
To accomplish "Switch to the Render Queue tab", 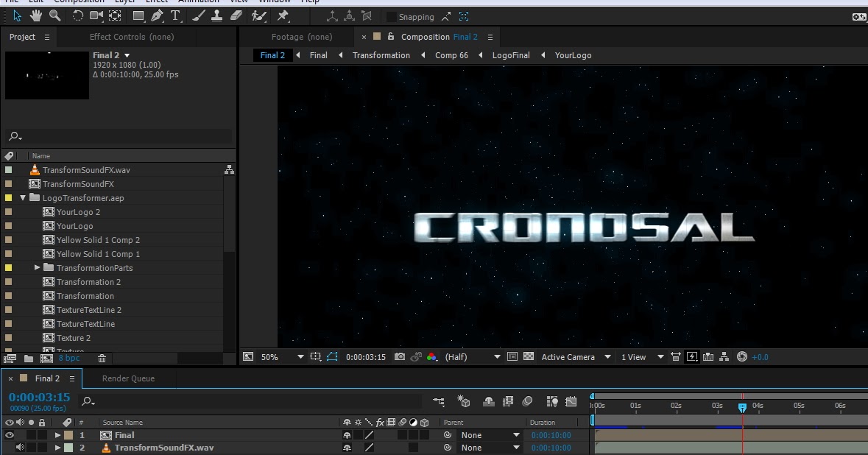I will point(128,378).
